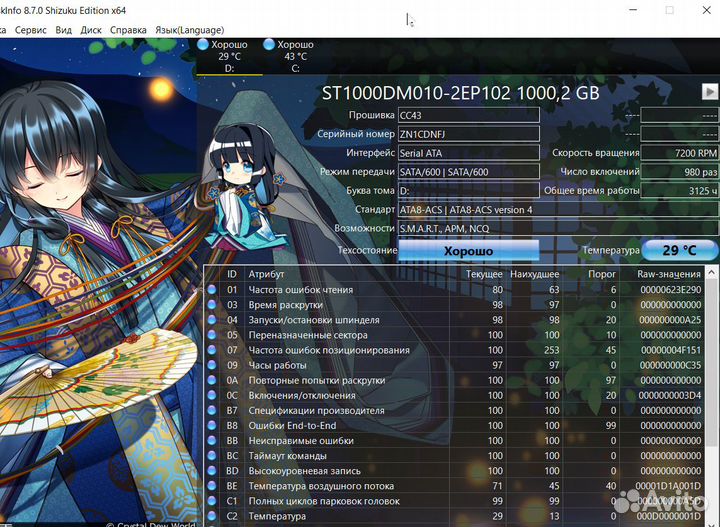
Task: Open the Диск menu
Action: click(91, 30)
